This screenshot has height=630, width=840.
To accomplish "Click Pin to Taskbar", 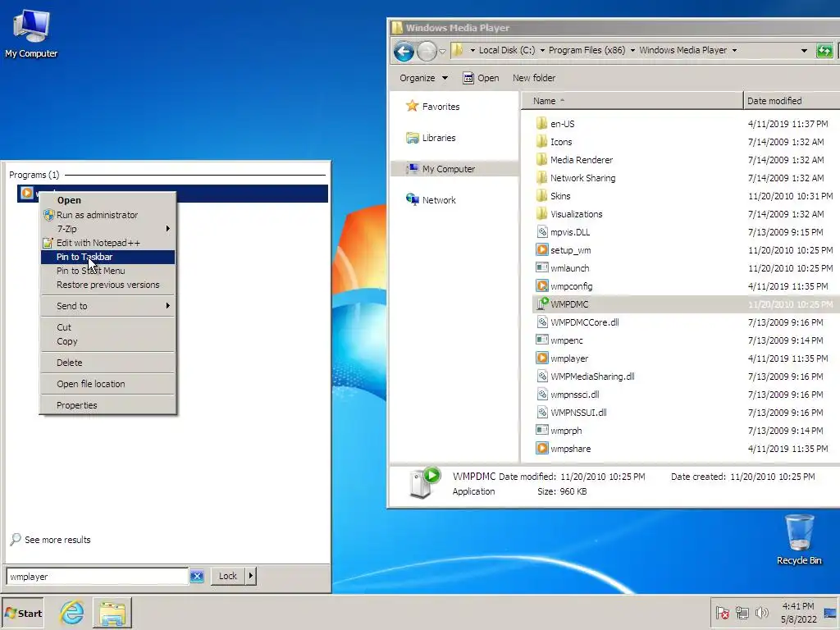I will [107, 257].
